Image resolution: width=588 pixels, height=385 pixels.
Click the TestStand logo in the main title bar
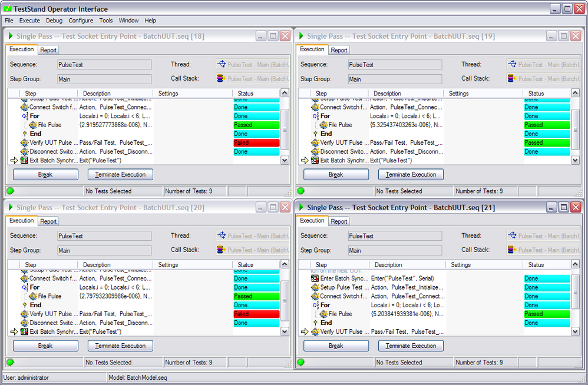pos(8,9)
